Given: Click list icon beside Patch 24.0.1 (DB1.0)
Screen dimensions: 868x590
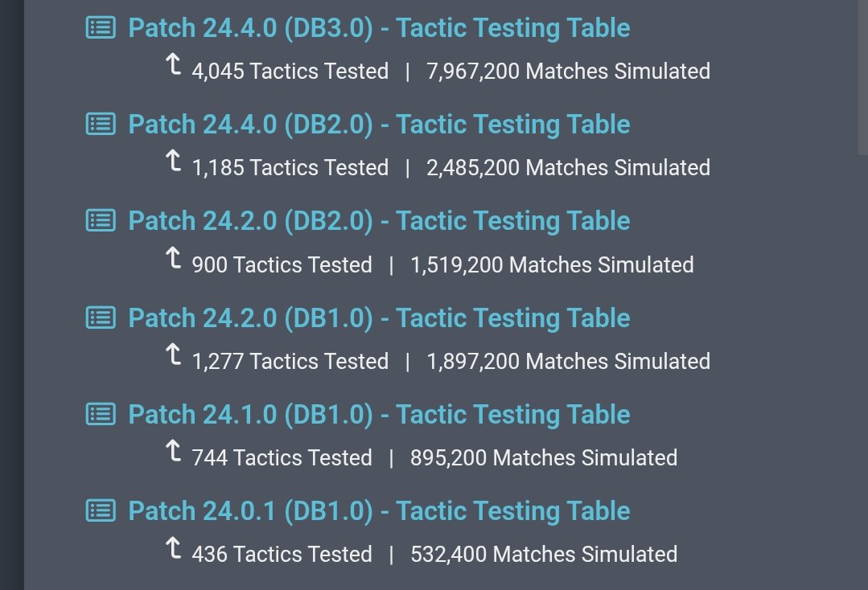Looking at the screenshot, I should (x=101, y=510).
